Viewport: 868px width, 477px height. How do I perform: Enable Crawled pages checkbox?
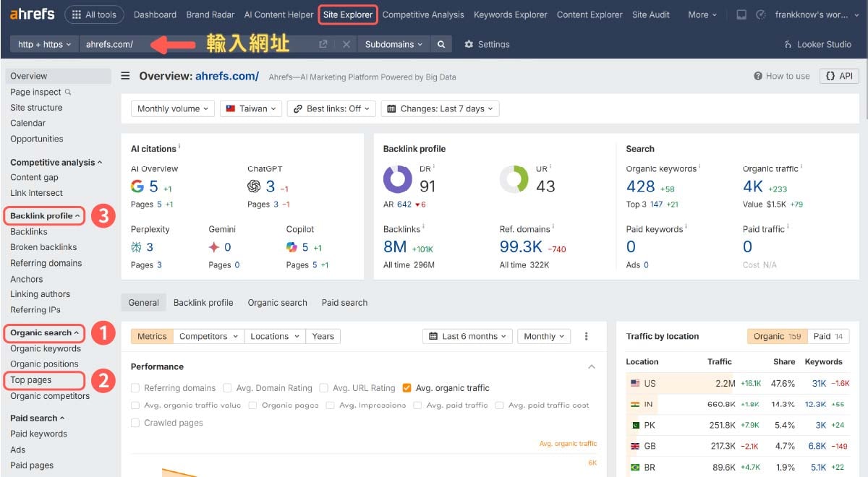coord(135,423)
